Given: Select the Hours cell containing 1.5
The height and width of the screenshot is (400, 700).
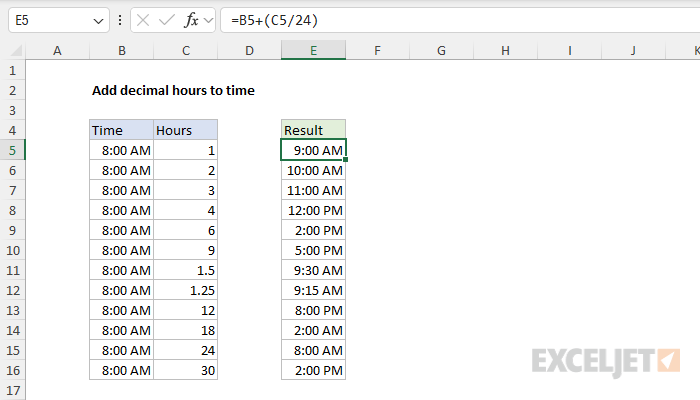Looking at the screenshot, I should tap(186, 270).
